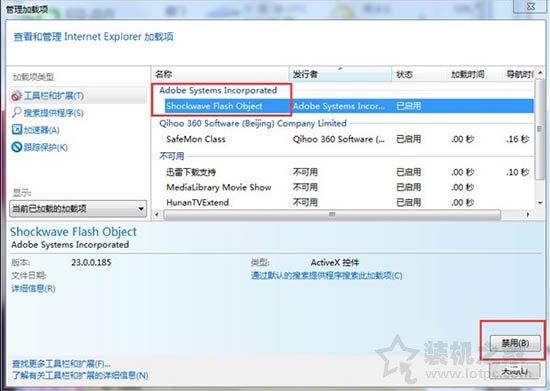Click the .10 秒 navigation time cell
550x391 pixels.
[x=517, y=172]
